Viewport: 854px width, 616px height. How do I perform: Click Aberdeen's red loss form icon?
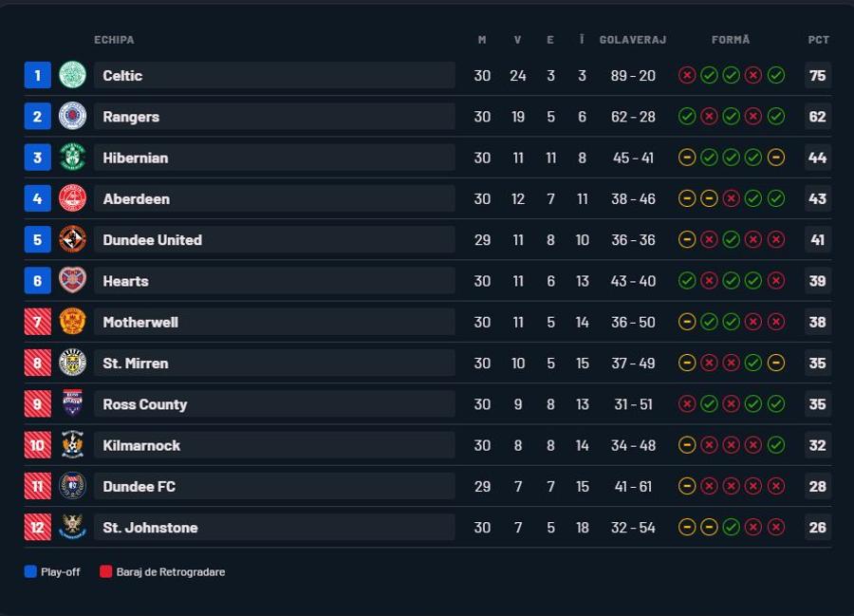pyautogui.click(x=731, y=198)
